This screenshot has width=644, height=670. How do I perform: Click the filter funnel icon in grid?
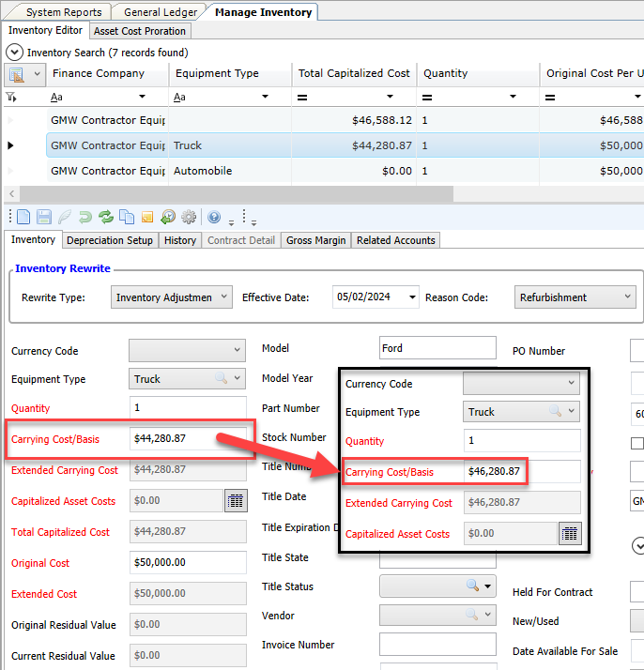(x=11, y=98)
